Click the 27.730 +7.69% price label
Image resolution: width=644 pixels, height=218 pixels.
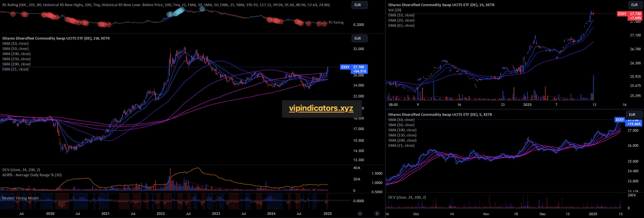pos(635,16)
